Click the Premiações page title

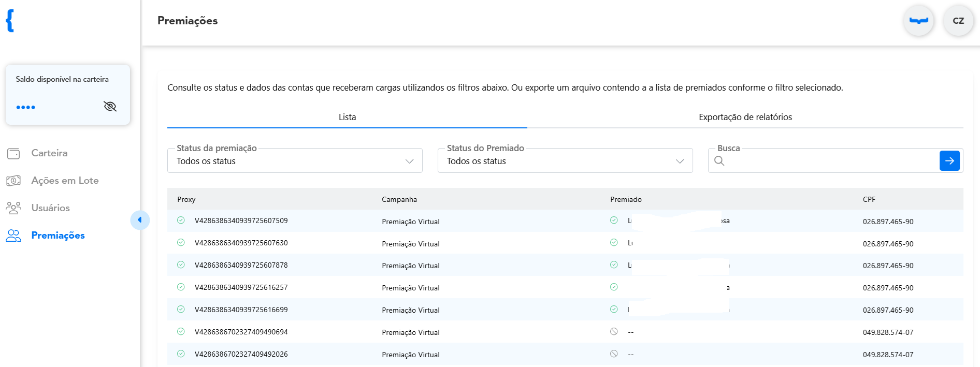click(188, 21)
